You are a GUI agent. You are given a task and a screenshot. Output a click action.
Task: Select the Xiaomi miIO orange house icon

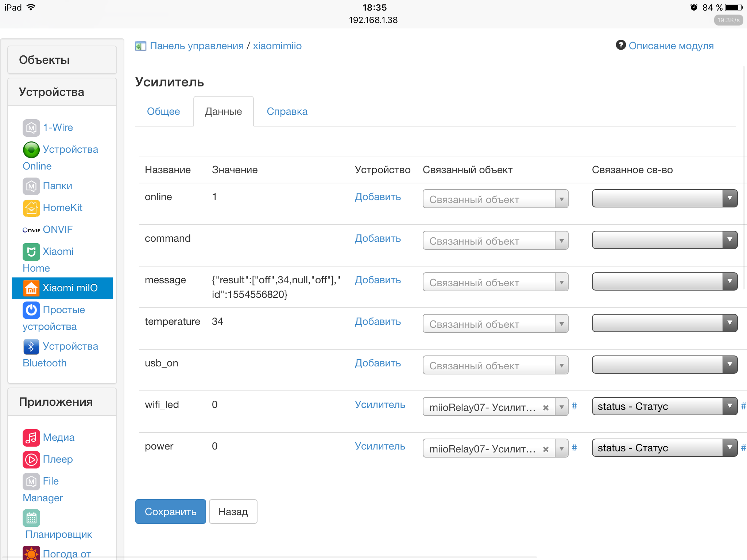pyautogui.click(x=31, y=288)
